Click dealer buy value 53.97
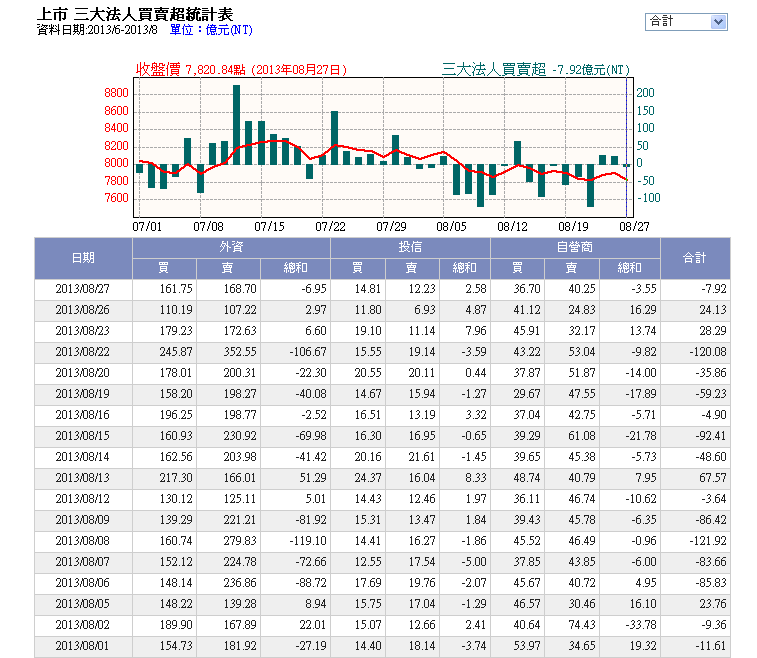This screenshot has height=658, width=757. tap(527, 646)
